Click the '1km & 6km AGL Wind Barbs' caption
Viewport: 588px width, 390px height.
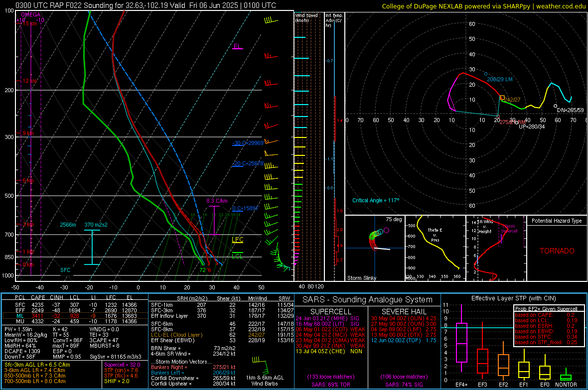tap(265, 381)
